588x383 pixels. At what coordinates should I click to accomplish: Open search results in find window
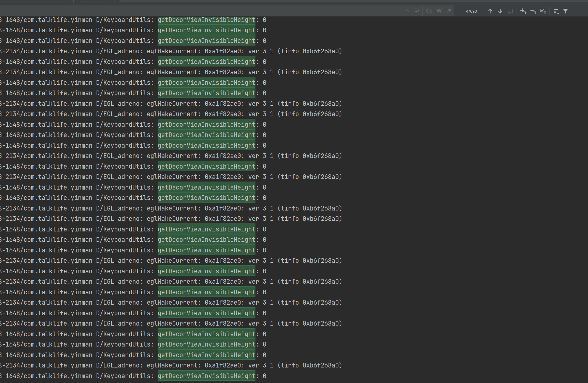point(510,11)
